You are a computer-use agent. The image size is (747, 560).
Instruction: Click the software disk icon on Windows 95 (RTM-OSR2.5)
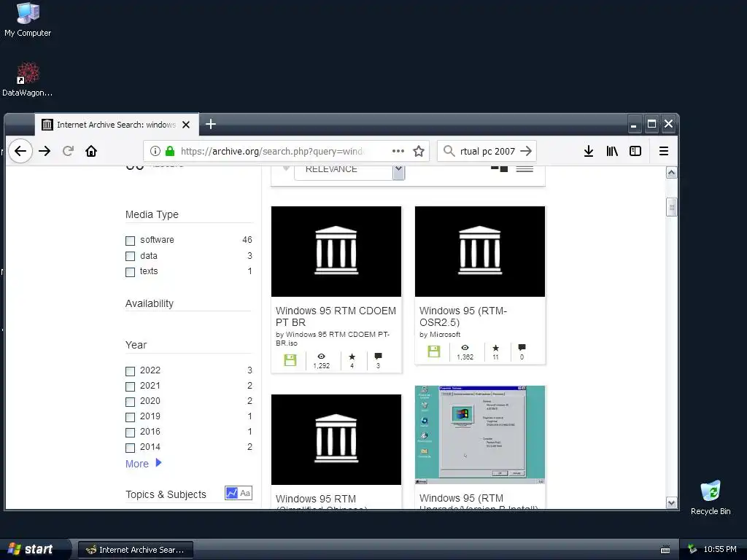[x=433, y=351]
